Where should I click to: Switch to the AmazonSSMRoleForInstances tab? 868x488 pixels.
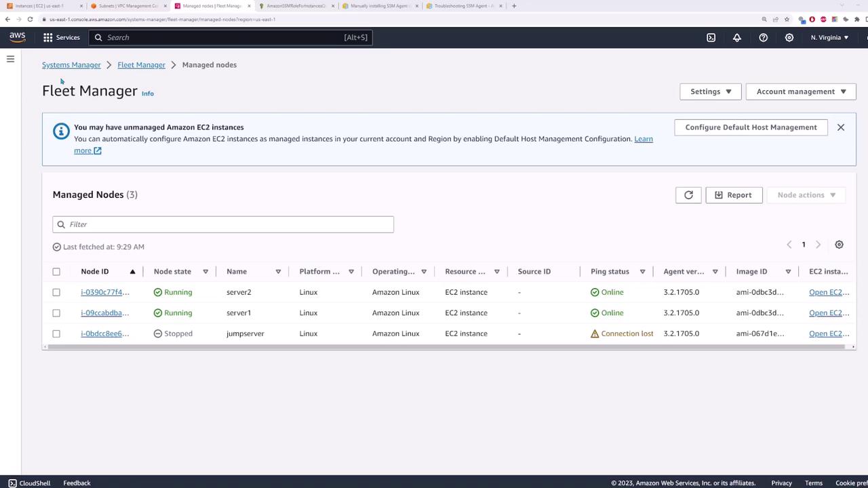[296, 6]
